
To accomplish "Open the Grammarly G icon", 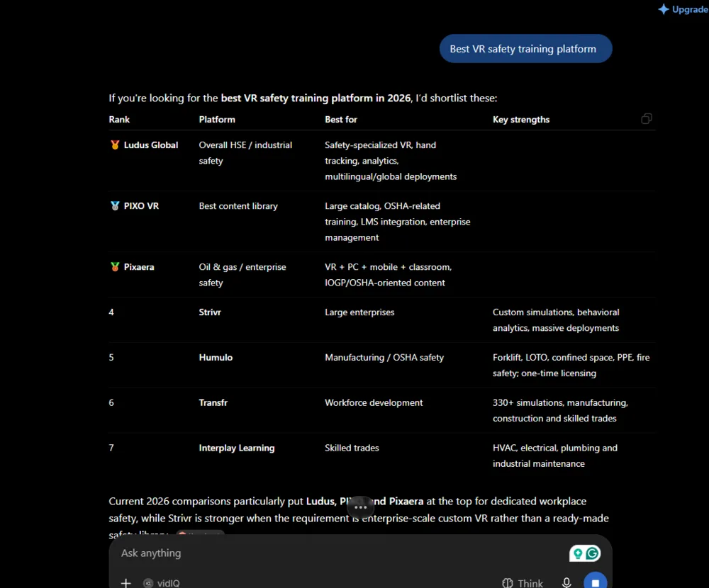I will (x=592, y=553).
